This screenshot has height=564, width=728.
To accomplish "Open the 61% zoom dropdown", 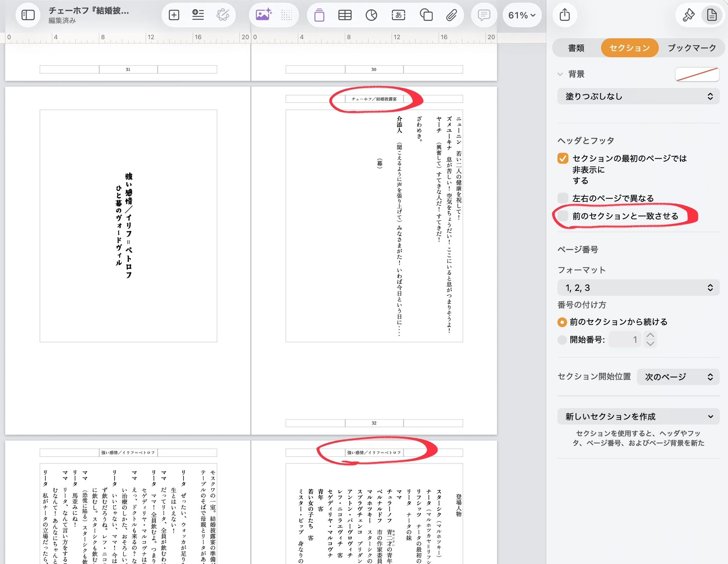I will 522,15.
